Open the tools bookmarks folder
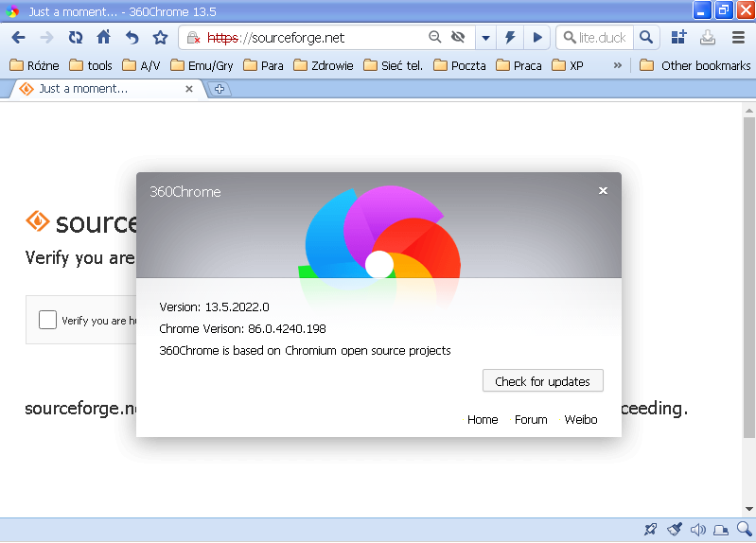 point(91,65)
